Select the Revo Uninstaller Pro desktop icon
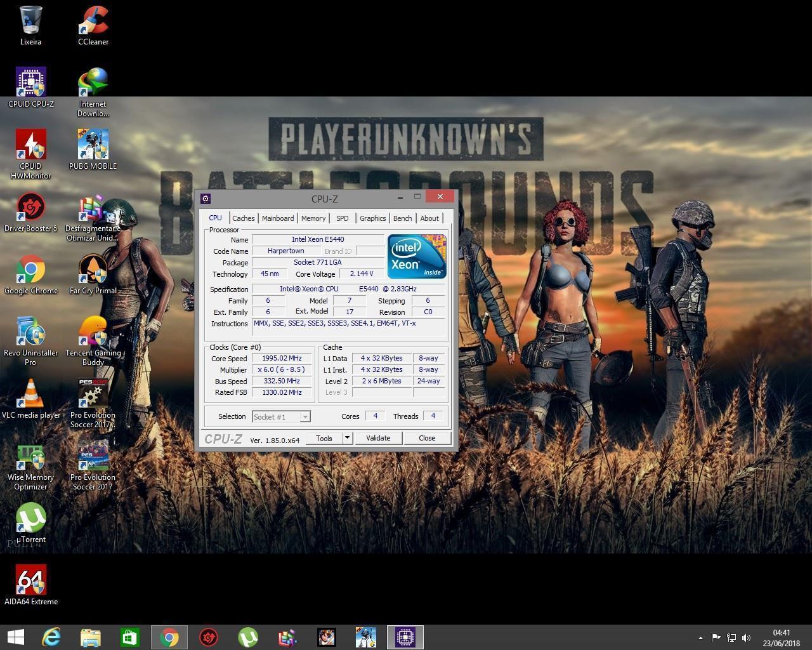Screen dimensions: 812x650 tap(30, 342)
